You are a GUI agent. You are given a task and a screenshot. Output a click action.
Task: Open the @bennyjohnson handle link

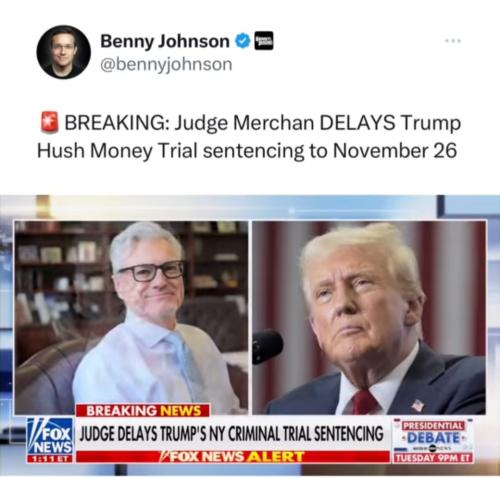coord(166,64)
